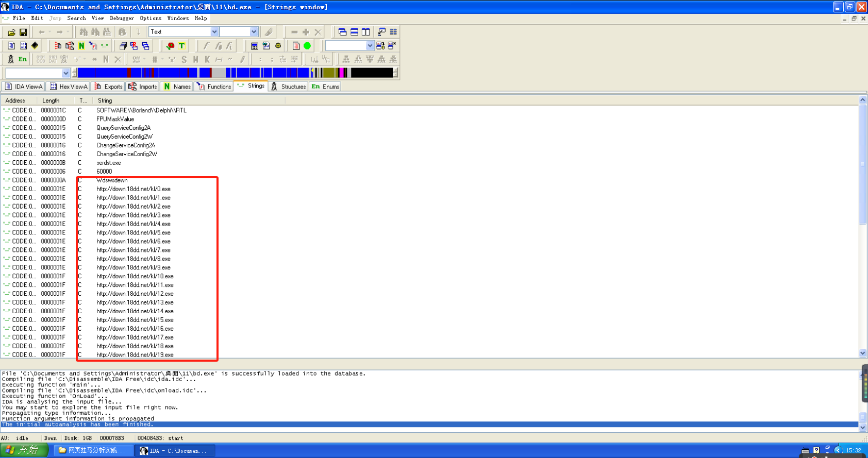Click the green circle toolbar icon

tap(308, 46)
